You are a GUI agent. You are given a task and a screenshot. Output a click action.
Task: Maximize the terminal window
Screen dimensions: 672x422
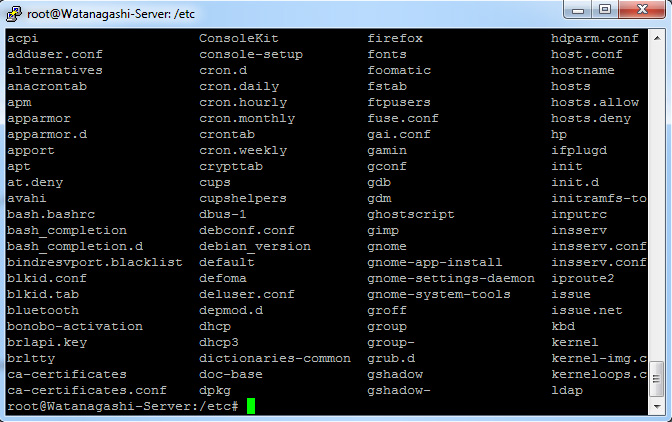[x=604, y=10]
